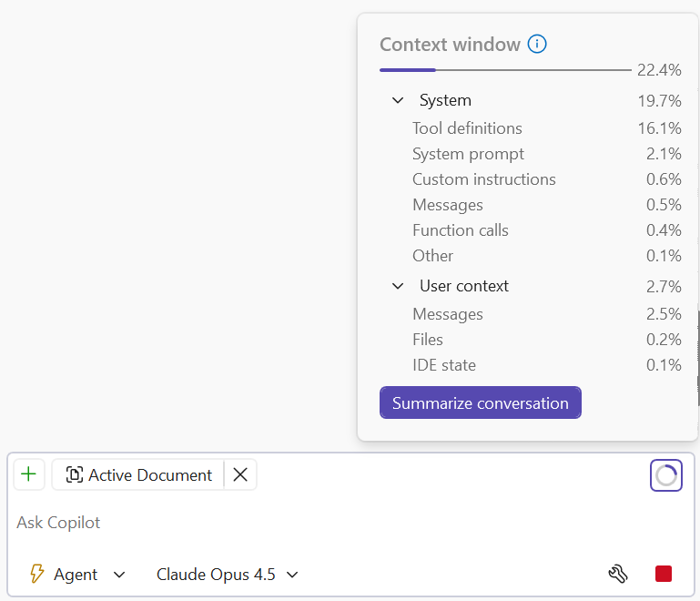Image resolution: width=700 pixels, height=601 pixels.
Task: Click the Context window usage progress bar
Action: (x=504, y=70)
